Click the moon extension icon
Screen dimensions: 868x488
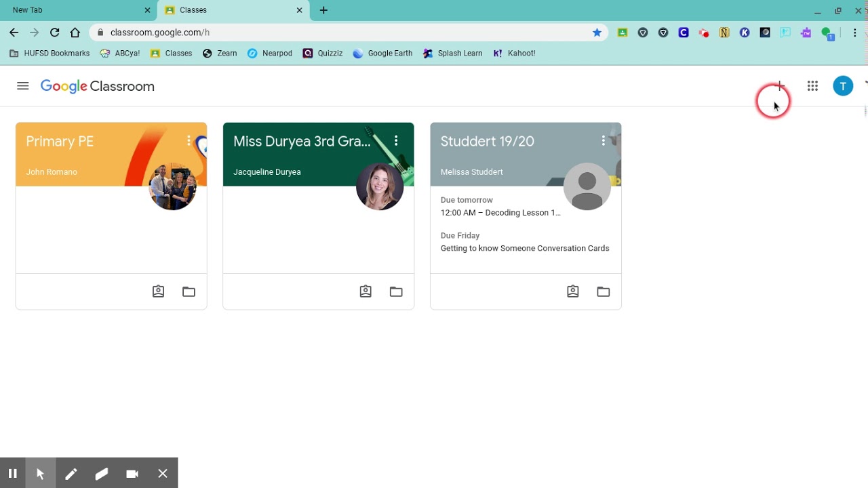765,33
